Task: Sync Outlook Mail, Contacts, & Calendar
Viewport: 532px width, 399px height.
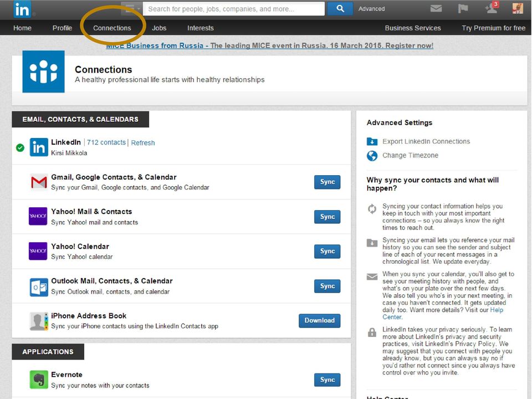Action: (x=327, y=286)
